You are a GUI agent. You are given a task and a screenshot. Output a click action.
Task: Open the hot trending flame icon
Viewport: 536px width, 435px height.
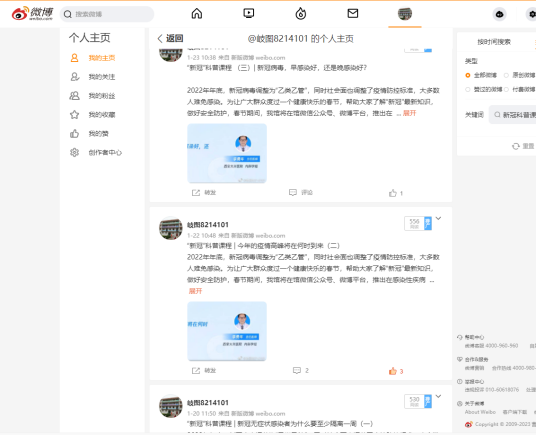click(300, 14)
